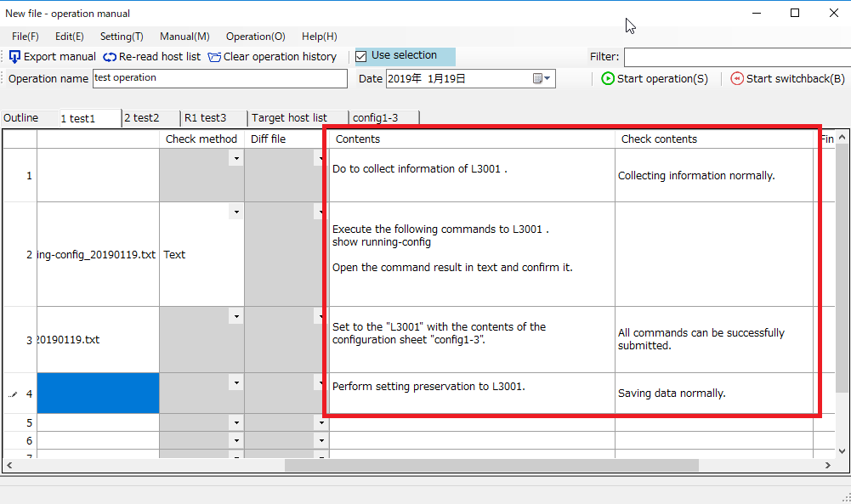The height and width of the screenshot is (504, 851).
Task: Open the Operation(O) menu
Action: pyautogui.click(x=255, y=37)
